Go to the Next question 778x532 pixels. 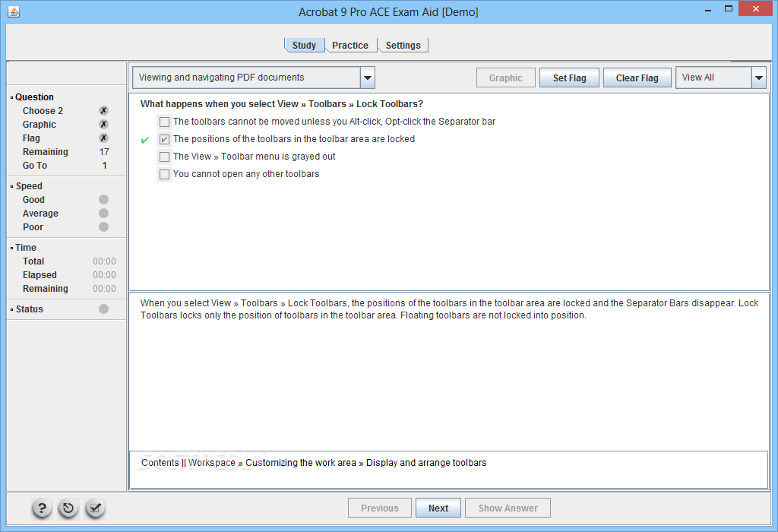tap(438, 508)
